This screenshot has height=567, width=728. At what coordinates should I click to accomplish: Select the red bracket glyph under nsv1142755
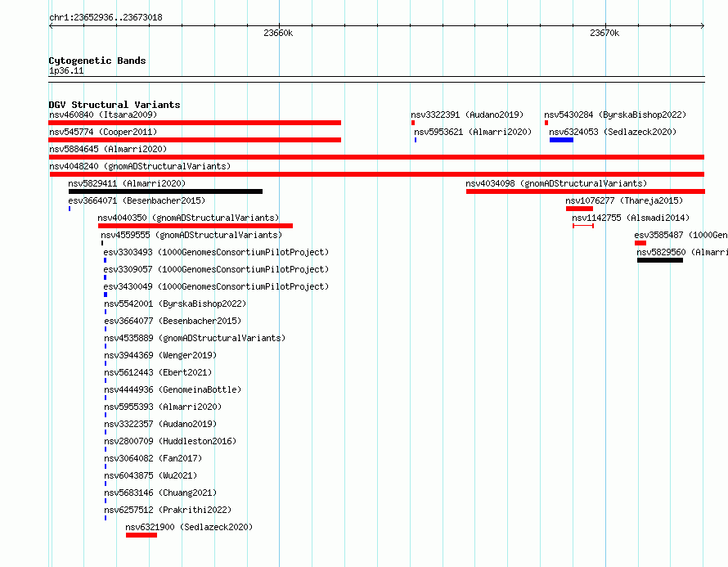(583, 226)
